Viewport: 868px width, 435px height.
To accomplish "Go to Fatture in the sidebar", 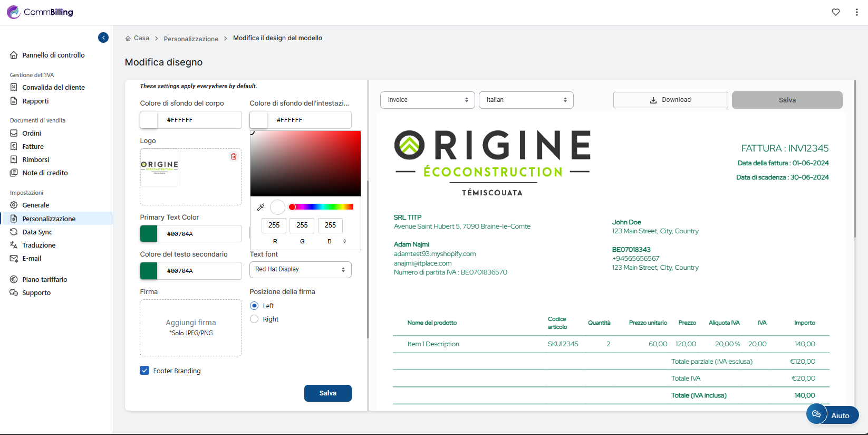I will (33, 146).
